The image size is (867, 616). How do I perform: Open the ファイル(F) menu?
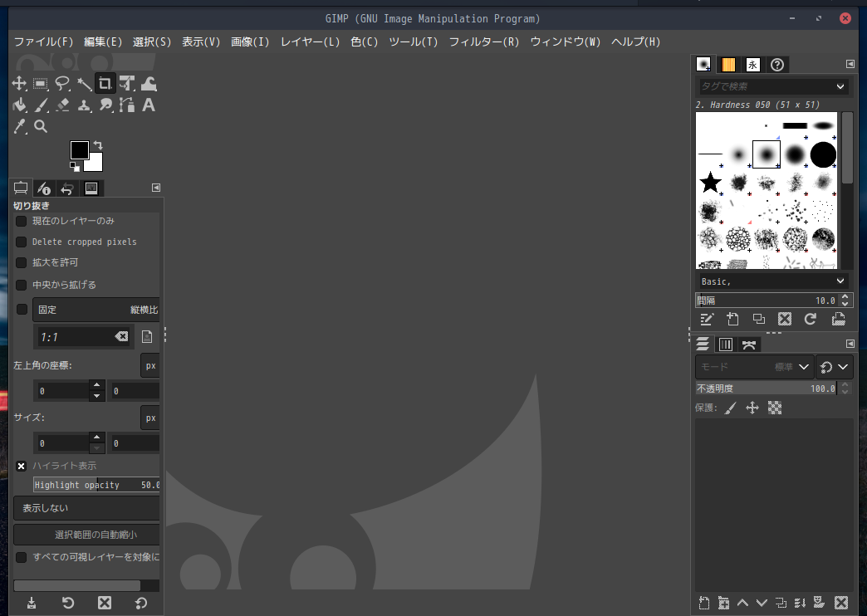click(x=43, y=42)
